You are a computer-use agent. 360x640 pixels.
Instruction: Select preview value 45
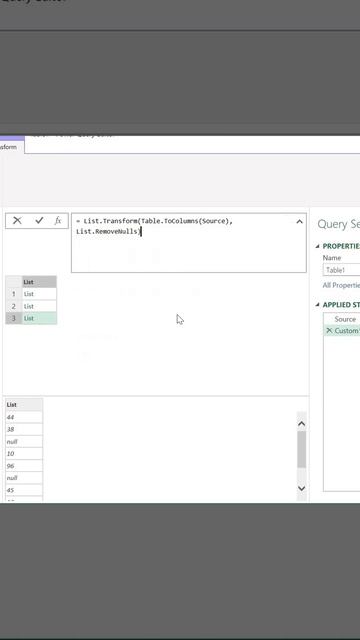point(24,490)
